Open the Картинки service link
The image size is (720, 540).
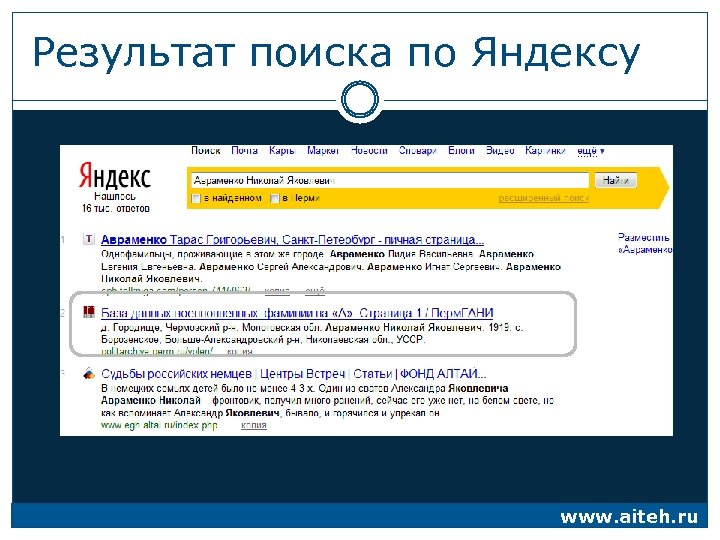(546, 151)
